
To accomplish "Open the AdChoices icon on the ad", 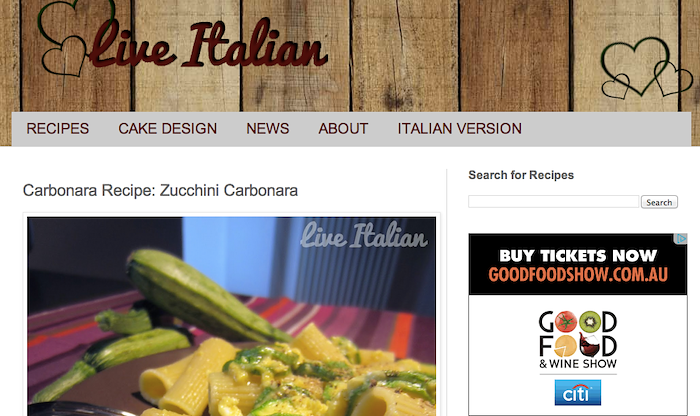I will [681, 239].
